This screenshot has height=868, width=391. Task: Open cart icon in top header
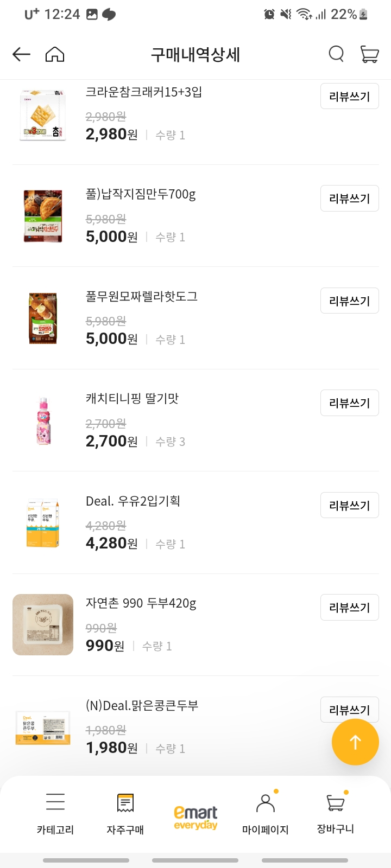[369, 54]
